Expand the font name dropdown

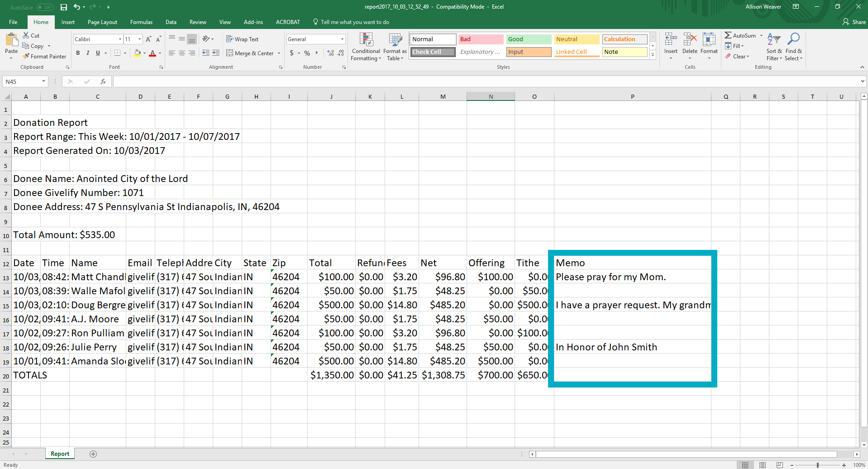coord(120,39)
